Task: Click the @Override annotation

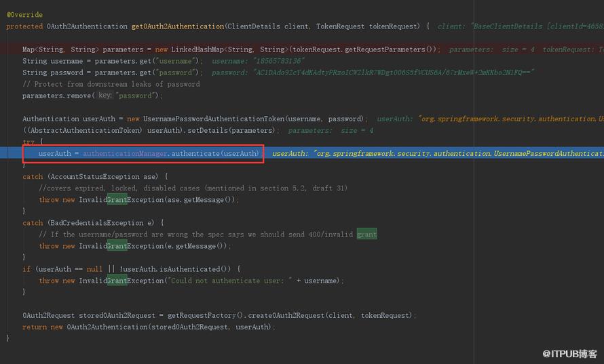Action: (x=24, y=15)
